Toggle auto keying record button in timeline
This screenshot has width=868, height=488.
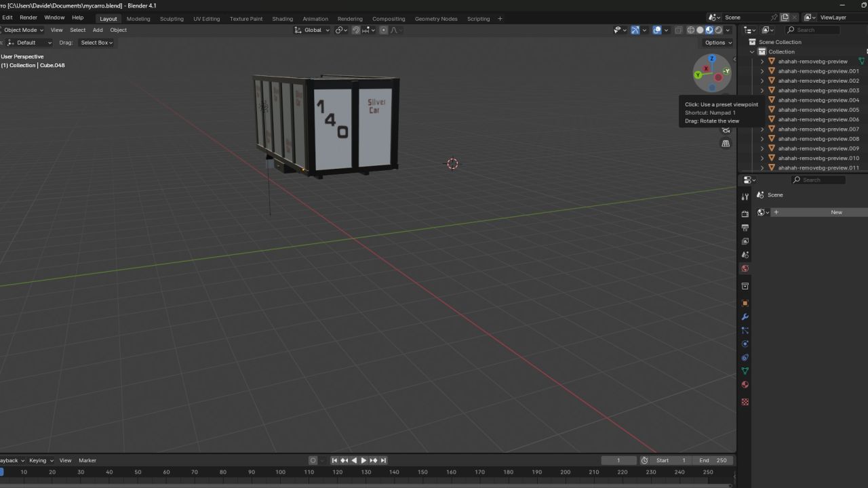(313, 460)
